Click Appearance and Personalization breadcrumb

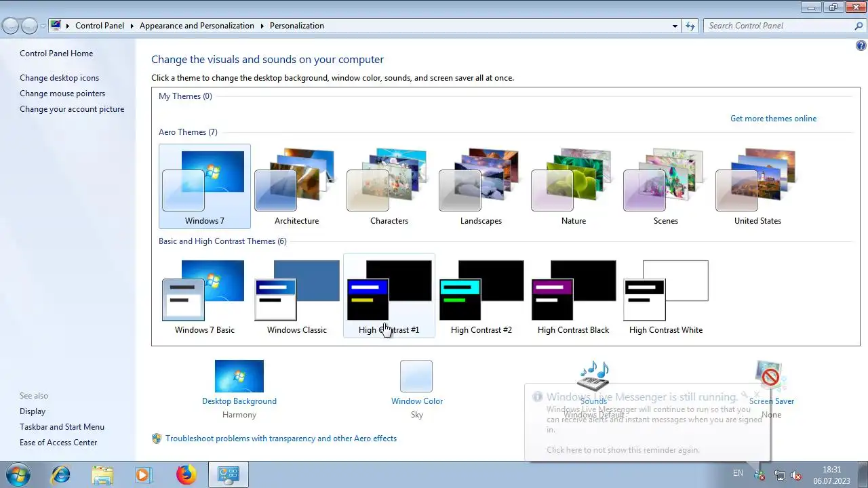[197, 26]
